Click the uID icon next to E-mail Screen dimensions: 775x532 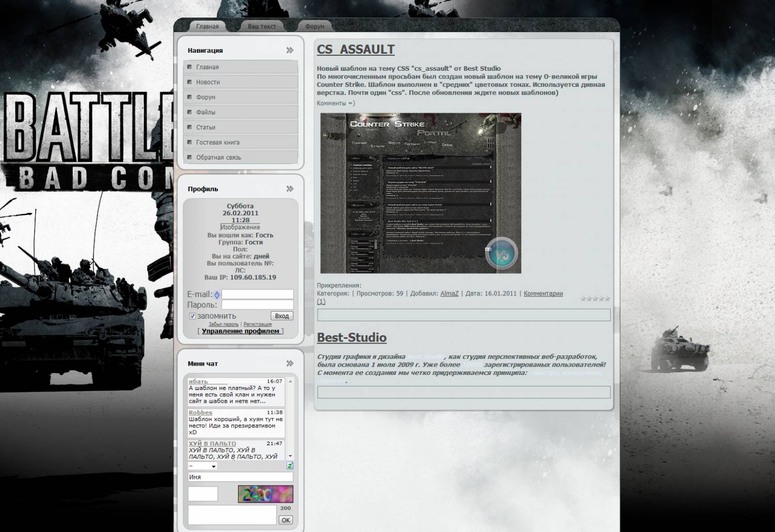(217, 294)
